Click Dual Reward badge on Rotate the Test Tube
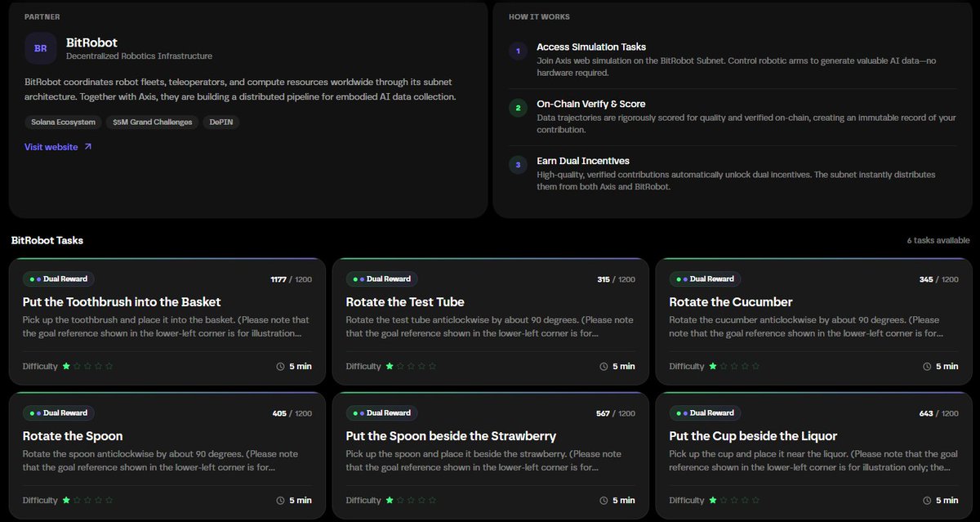The width and height of the screenshot is (980, 522). click(382, 279)
